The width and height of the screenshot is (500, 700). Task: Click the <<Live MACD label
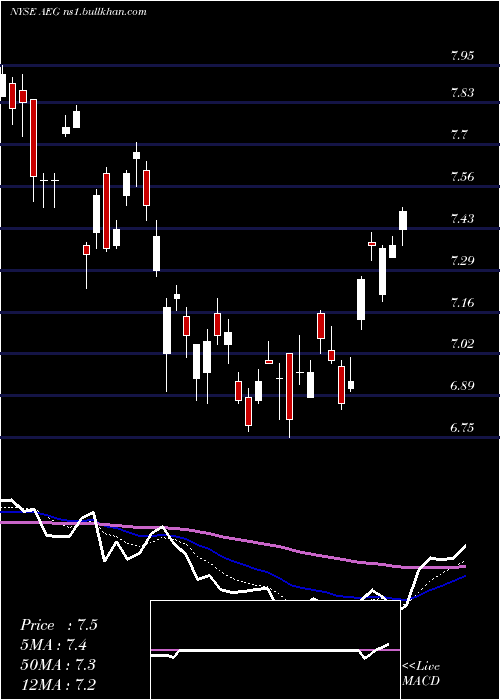(x=421, y=674)
